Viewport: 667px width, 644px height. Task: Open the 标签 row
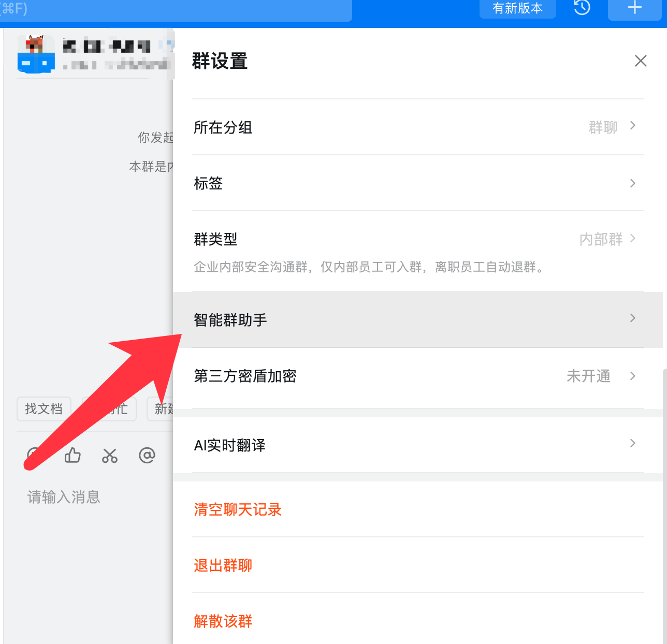(x=418, y=183)
